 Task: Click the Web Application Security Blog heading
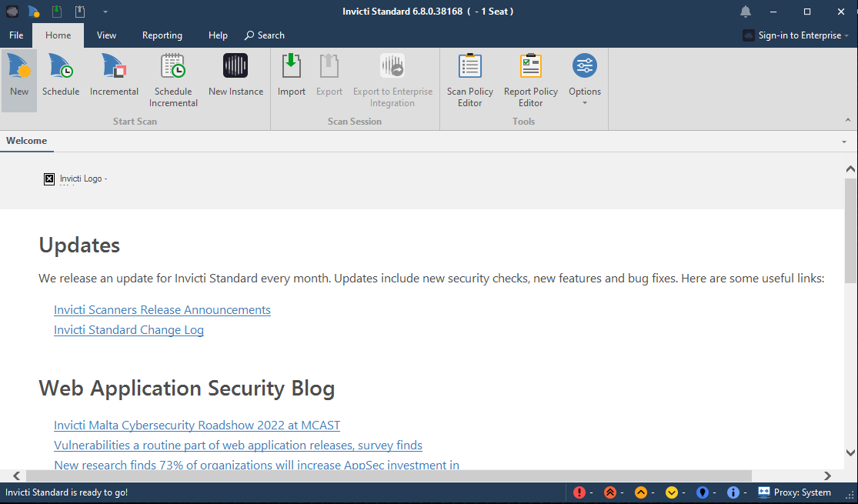coord(186,389)
